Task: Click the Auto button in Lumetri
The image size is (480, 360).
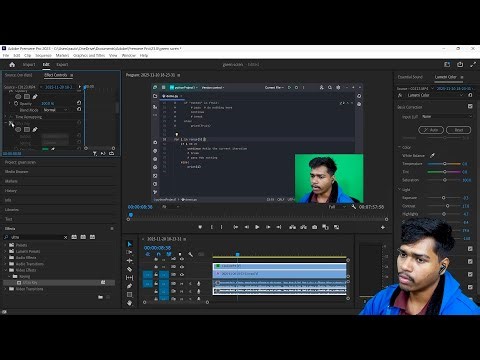Action: 431,130
